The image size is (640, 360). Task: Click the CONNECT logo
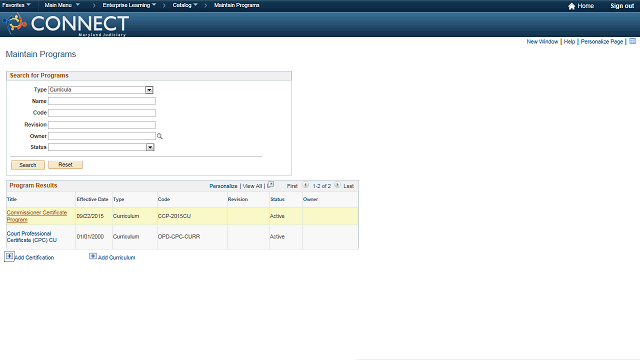66,24
